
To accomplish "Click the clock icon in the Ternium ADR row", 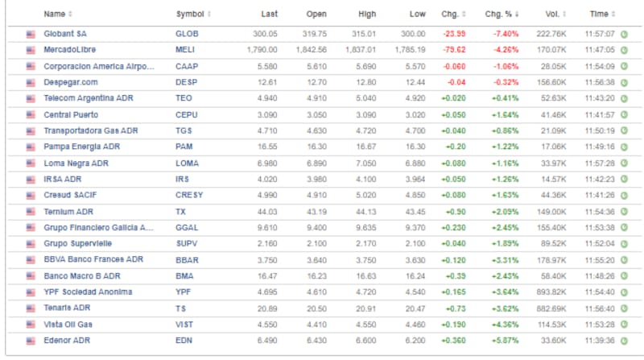I will (625, 211).
